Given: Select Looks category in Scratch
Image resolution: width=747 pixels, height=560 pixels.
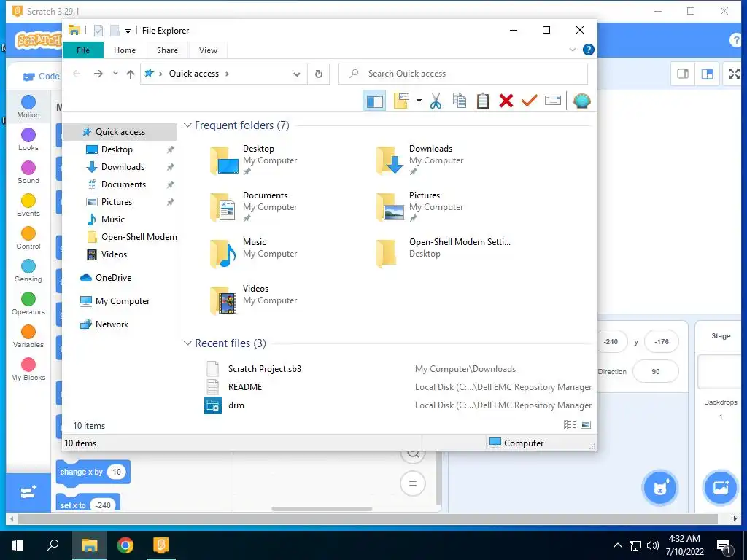Looking at the screenshot, I should pyautogui.click(x=28, y=139).
